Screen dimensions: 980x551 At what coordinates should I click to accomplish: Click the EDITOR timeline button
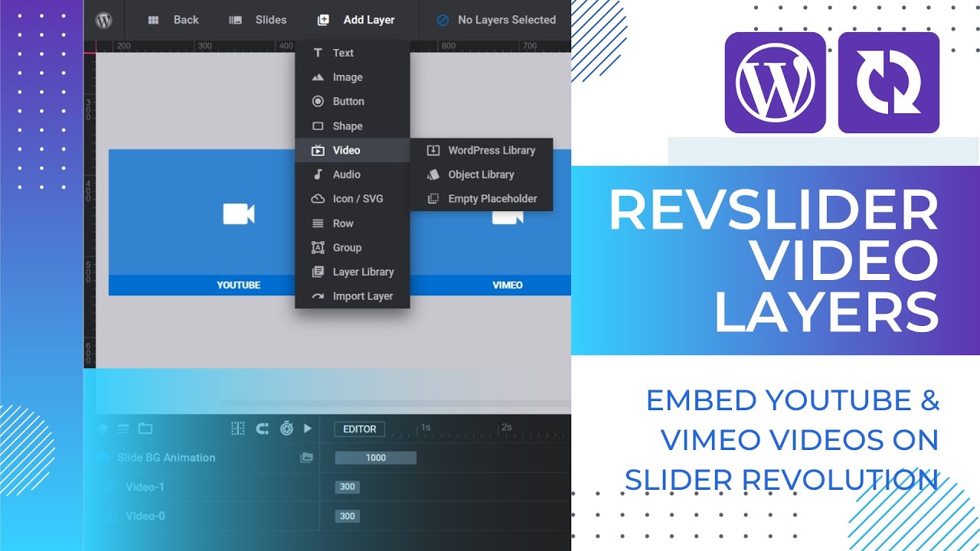click(359, 429)
